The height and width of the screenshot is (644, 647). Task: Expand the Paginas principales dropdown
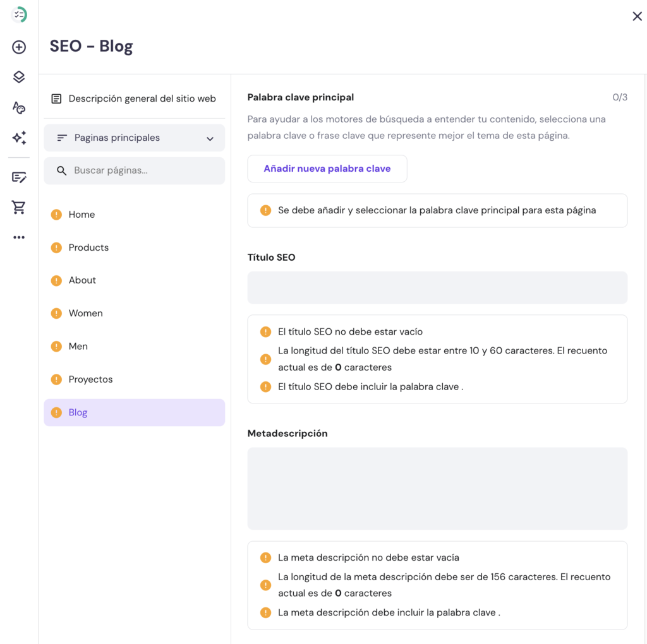210,138
